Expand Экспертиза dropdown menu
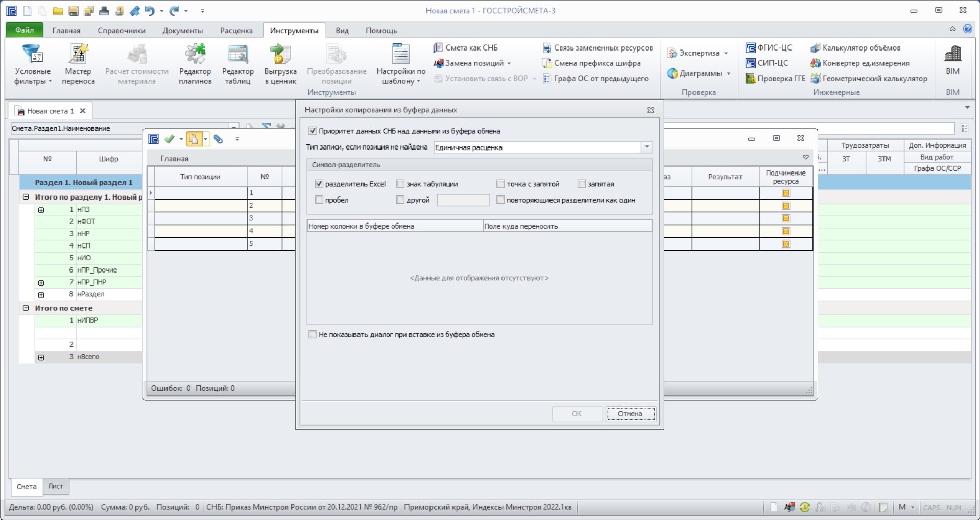This screenshot has width=980, height=520. tap(698, 53)
